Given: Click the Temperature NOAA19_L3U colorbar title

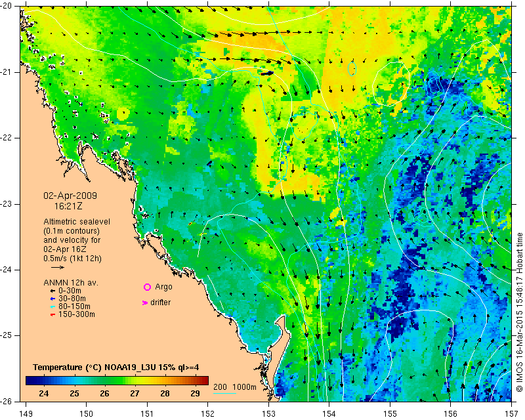Looking at the screenshot, I should 116,367.
